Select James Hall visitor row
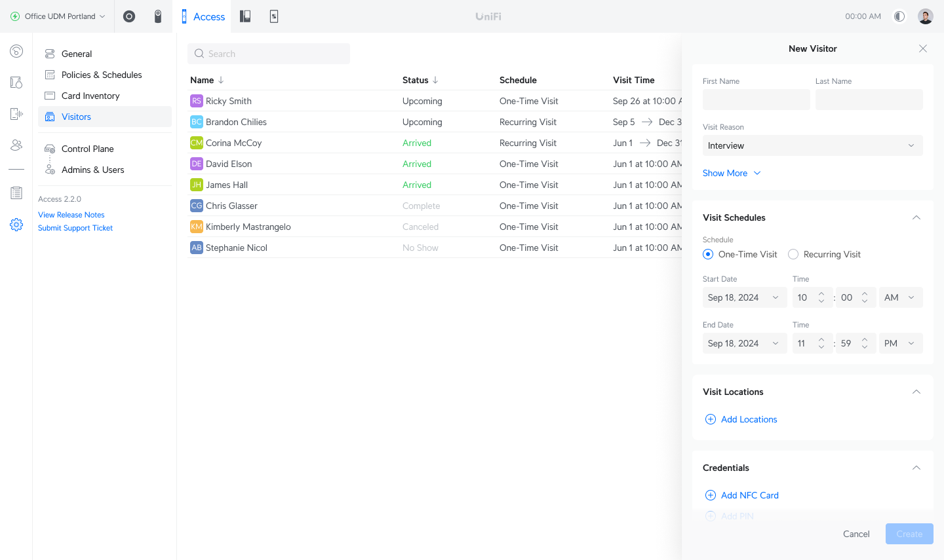This screenshot has height=560, width=944. pos(435,185)
